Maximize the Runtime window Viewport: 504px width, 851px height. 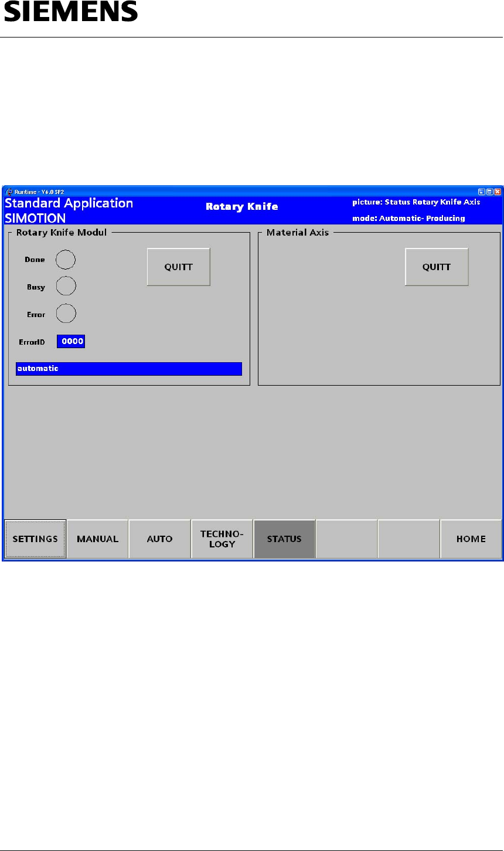point(489,191)
